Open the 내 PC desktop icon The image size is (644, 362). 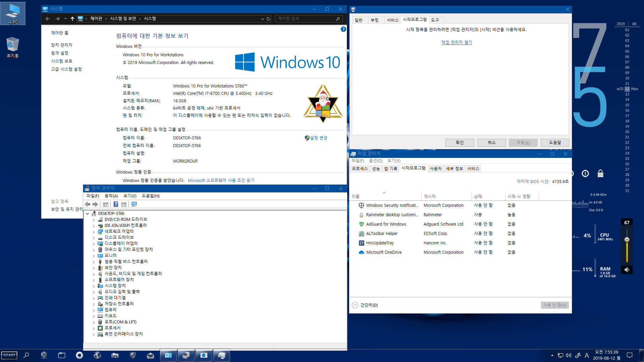pyautogui.click(x=13, y=13)
